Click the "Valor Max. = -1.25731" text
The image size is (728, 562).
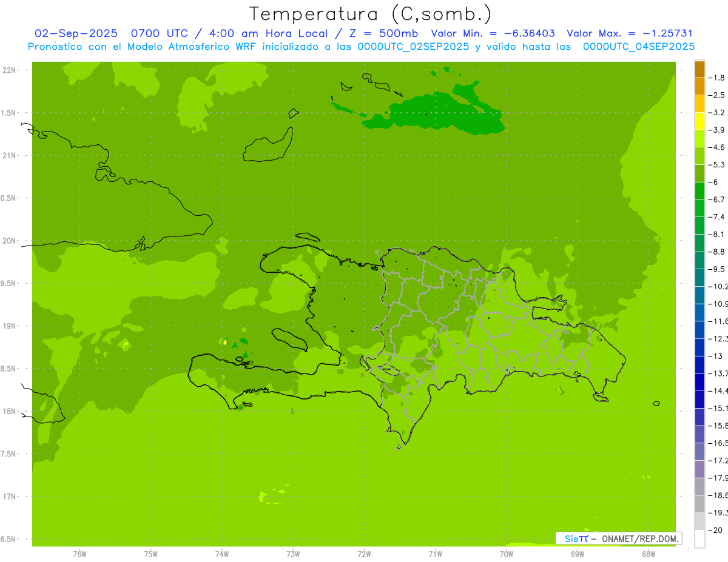pyautogui.click(x=630, y=33)
